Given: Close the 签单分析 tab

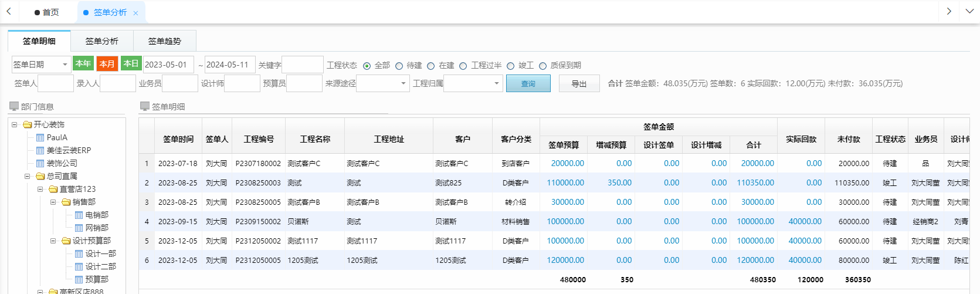Looking at the screenshot, I should click(x=135, y=13).
